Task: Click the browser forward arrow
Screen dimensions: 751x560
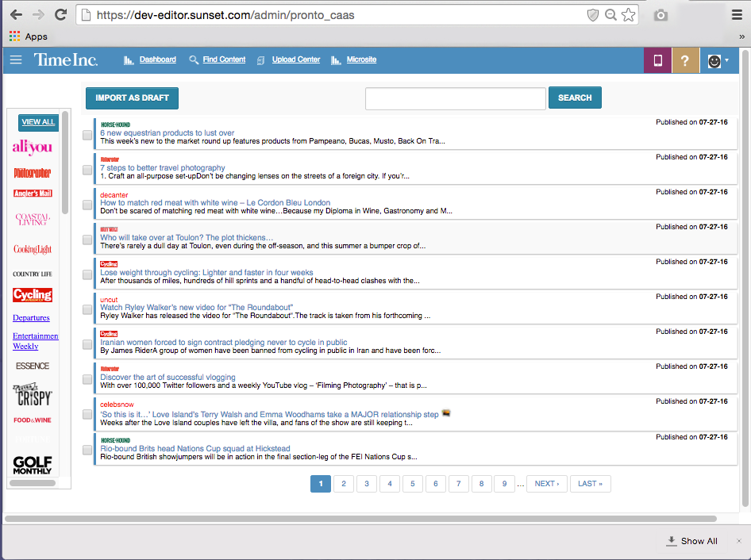Action: 38,15
